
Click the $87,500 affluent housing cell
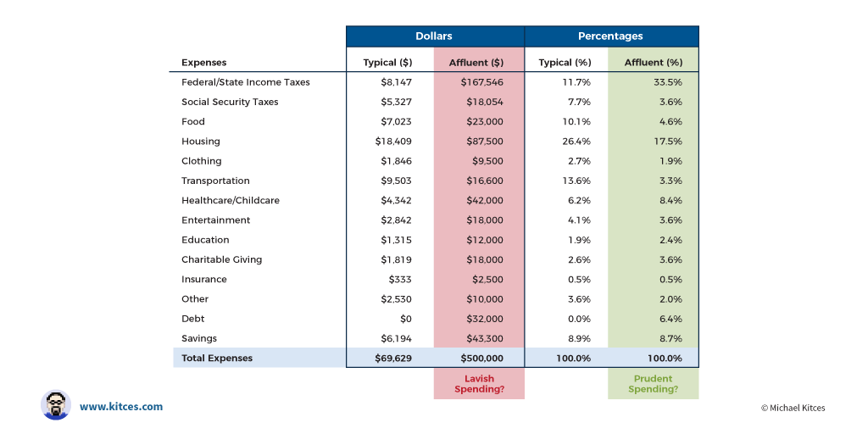(x=484, y=142)
